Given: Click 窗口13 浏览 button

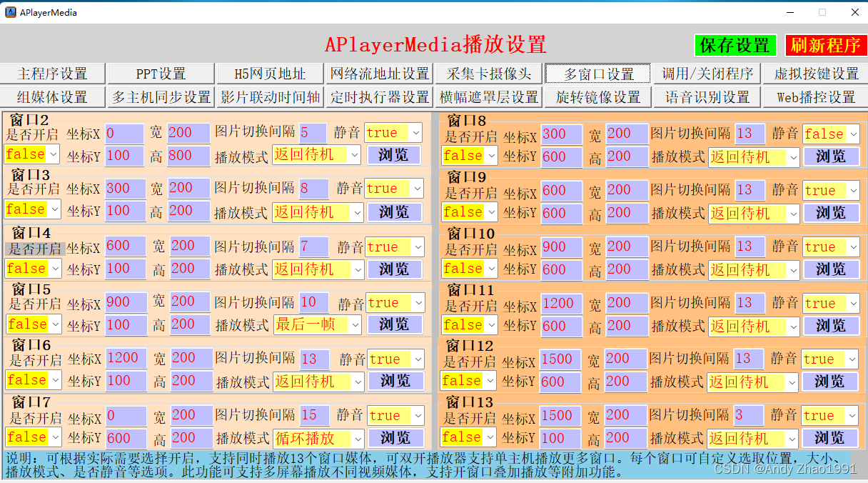Looking at the screenshot, I should (x=829, y=438).
